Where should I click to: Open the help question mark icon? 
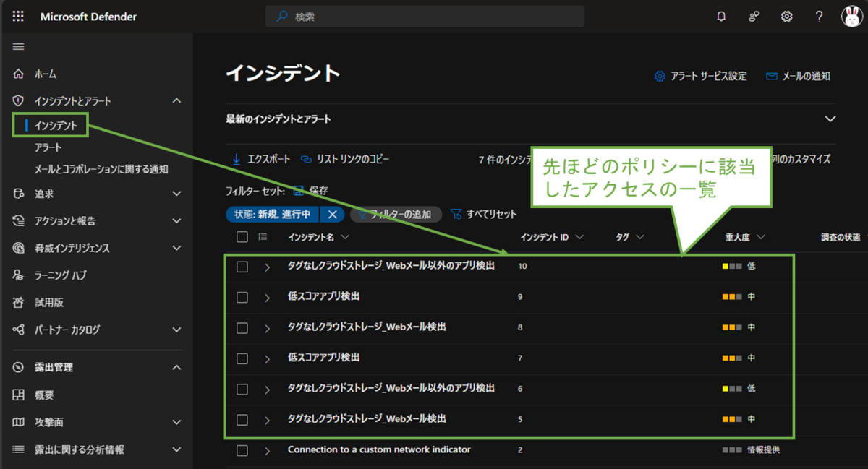[x=819, y=16]
